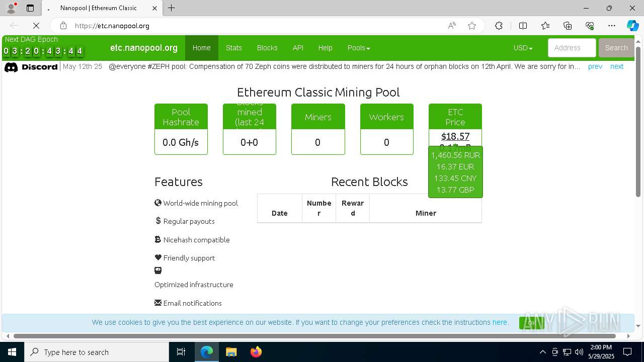The height and width of the screenshot is (362, 644).
Task: Add this page to favorites
Action: click(x=472, y=26)
